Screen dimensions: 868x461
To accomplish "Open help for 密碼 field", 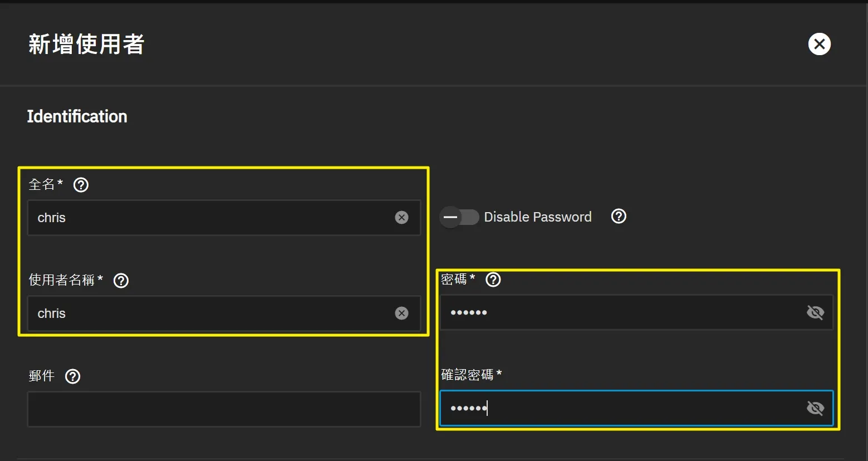I will (x=493, y=279).
